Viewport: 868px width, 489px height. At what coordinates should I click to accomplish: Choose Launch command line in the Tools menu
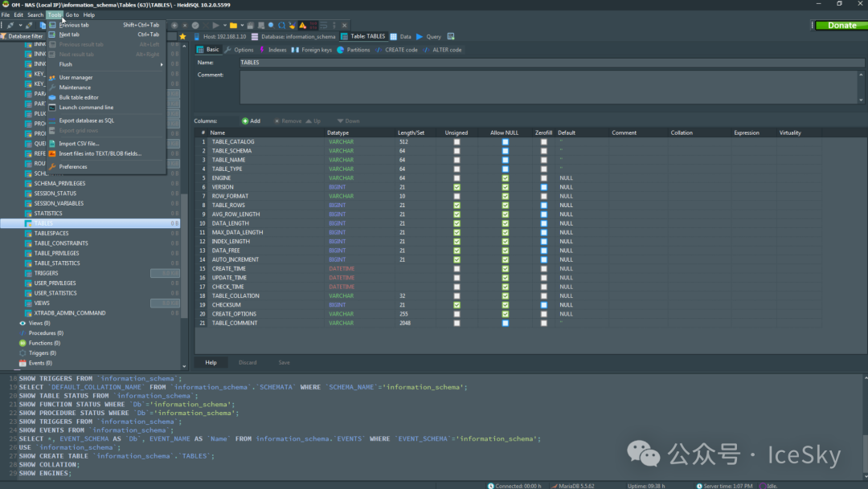(x=86, y=107)
